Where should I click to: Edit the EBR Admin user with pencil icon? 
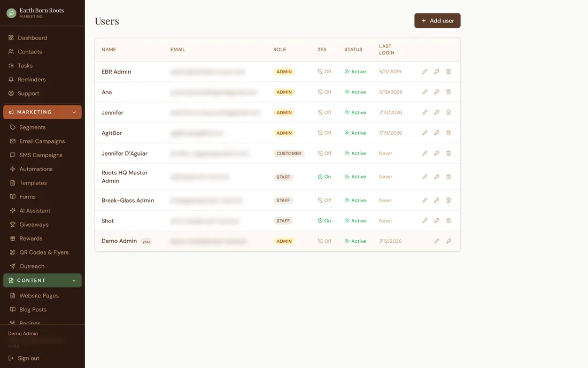click(x=424, y=72)
